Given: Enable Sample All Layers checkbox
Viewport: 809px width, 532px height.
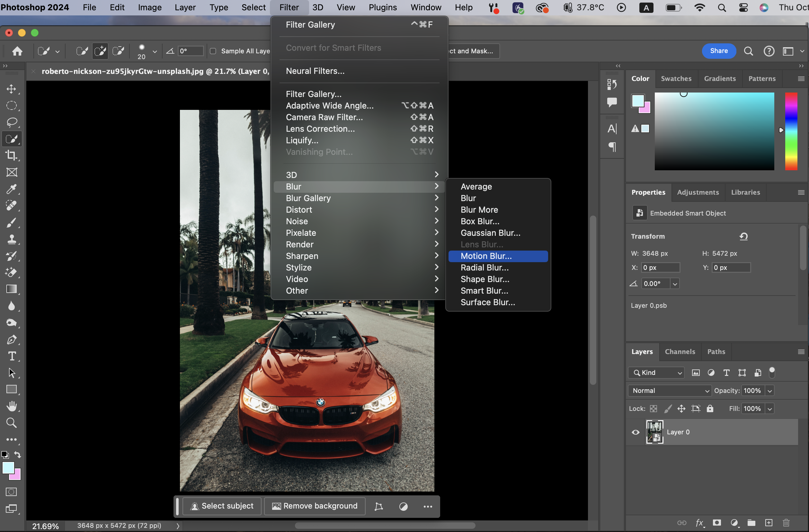Looking at the screenshot, I should 213,51.
